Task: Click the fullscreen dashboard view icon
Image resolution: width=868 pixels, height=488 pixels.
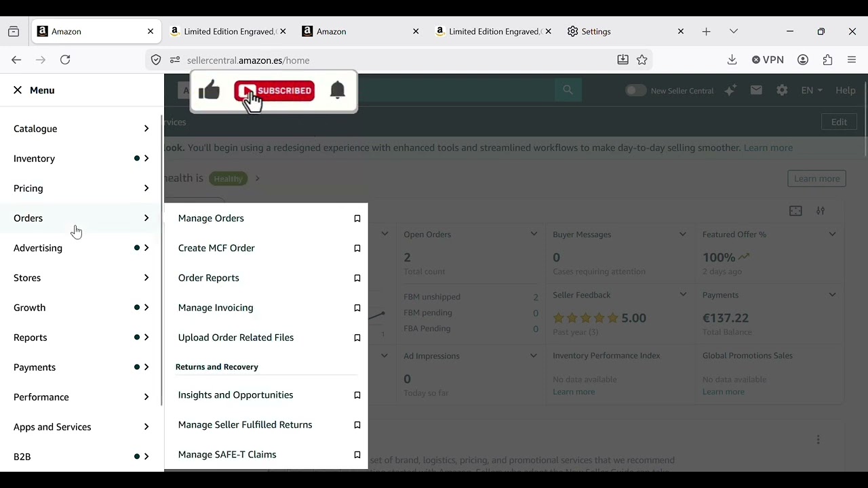Action: tap(795, 211)
